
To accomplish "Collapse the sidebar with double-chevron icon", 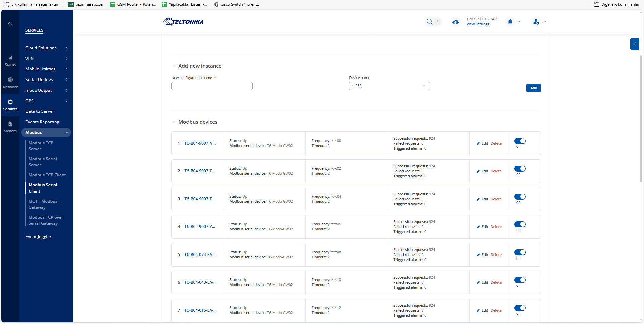I will pos(10,24).
